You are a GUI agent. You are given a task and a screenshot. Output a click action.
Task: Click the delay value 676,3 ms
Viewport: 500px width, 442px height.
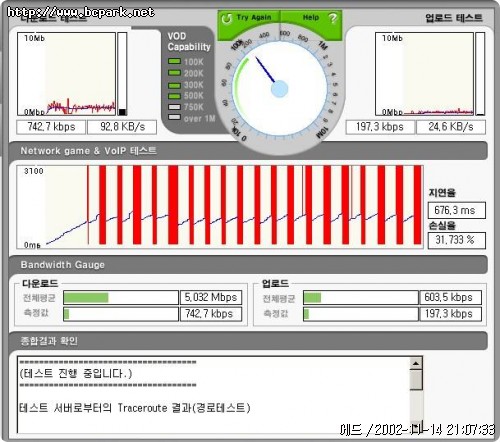click(457, 210)
